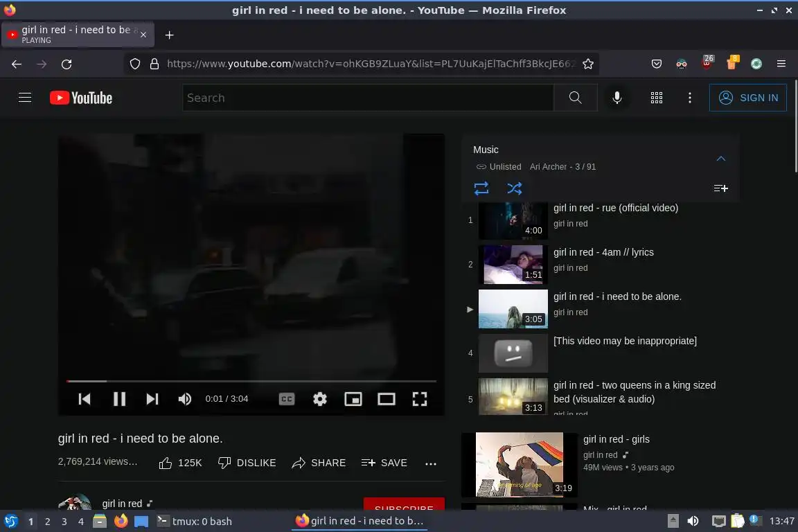Open uBlock extension with 26 badge
798x532 pixels.
click(x=707, y=63)
